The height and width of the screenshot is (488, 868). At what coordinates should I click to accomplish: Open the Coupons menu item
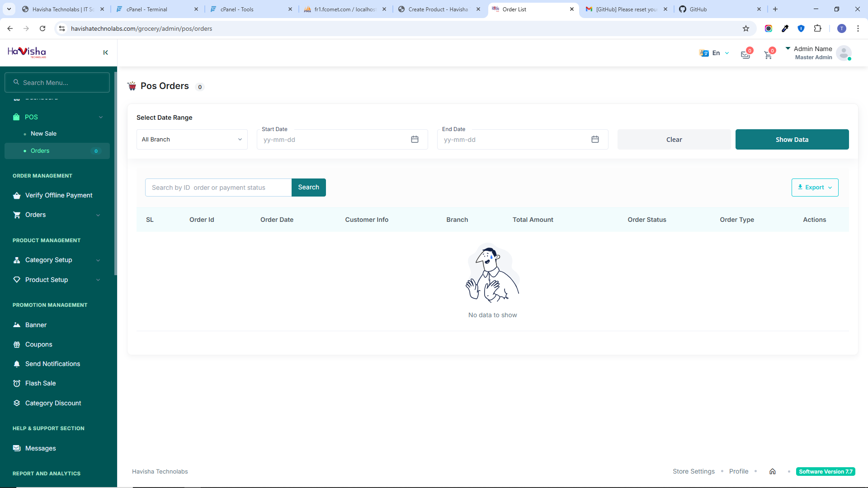coord(39,344)
